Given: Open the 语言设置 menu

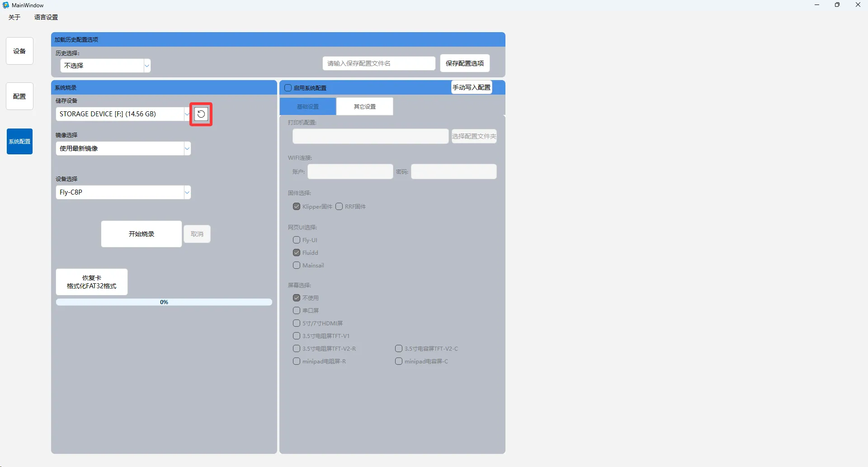Looking at the screenshot, I should pyautogui.click(x=46, y=17).
